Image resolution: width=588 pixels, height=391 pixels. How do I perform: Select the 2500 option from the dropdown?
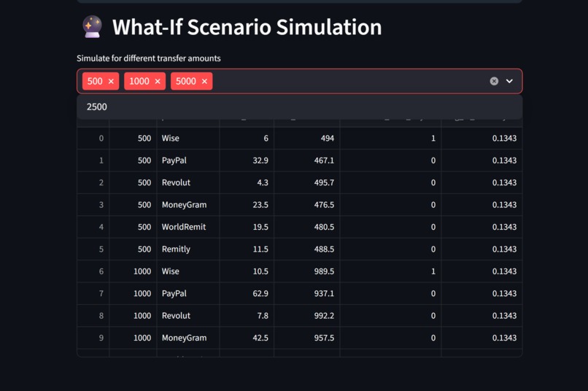300,107
